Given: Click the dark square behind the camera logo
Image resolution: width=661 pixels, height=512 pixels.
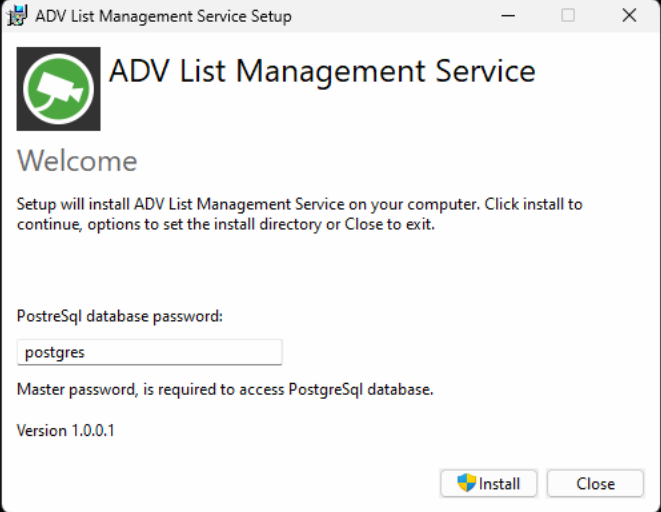Looking at the screenshot, I should click(25, 122).
